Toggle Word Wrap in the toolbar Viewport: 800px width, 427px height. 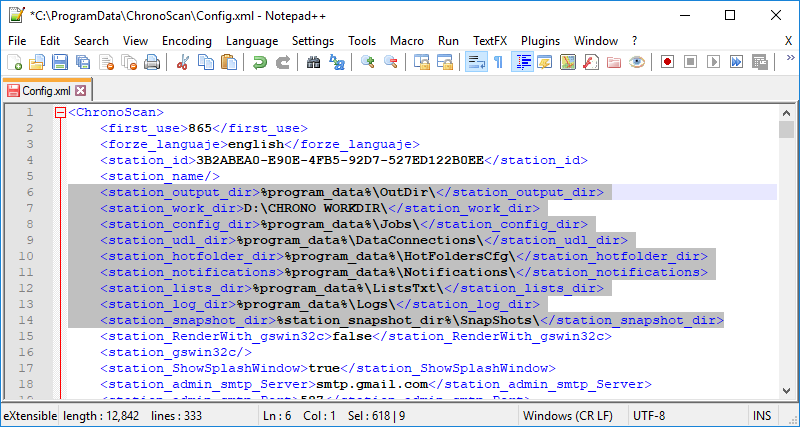(475, 62)
